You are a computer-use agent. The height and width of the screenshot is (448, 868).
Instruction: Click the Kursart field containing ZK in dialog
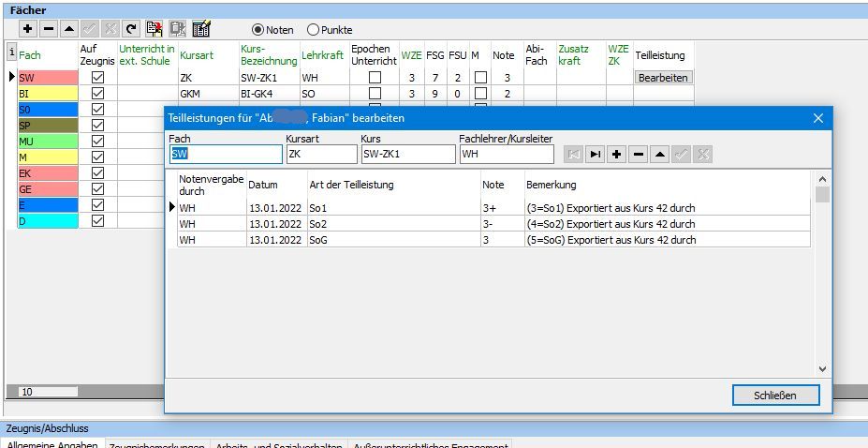[321, 154]
